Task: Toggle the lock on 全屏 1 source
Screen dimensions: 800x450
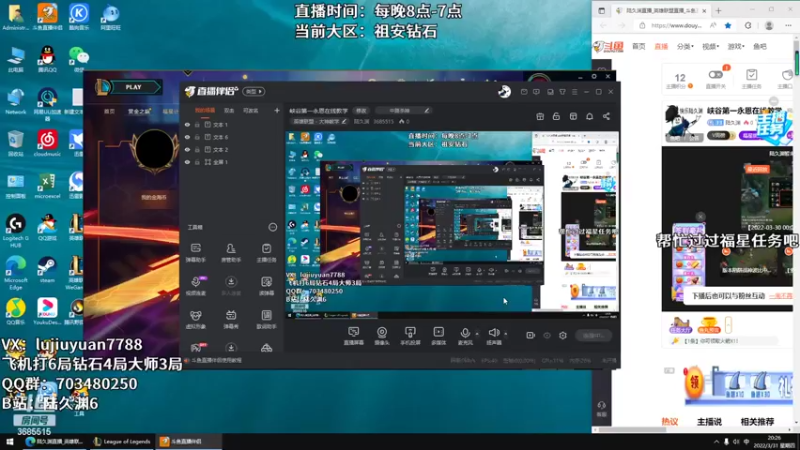Action: point(197,162)
